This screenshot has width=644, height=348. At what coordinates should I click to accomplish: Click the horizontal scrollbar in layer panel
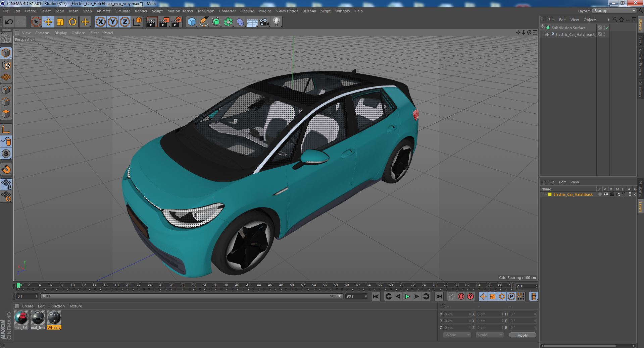[580, 346]
